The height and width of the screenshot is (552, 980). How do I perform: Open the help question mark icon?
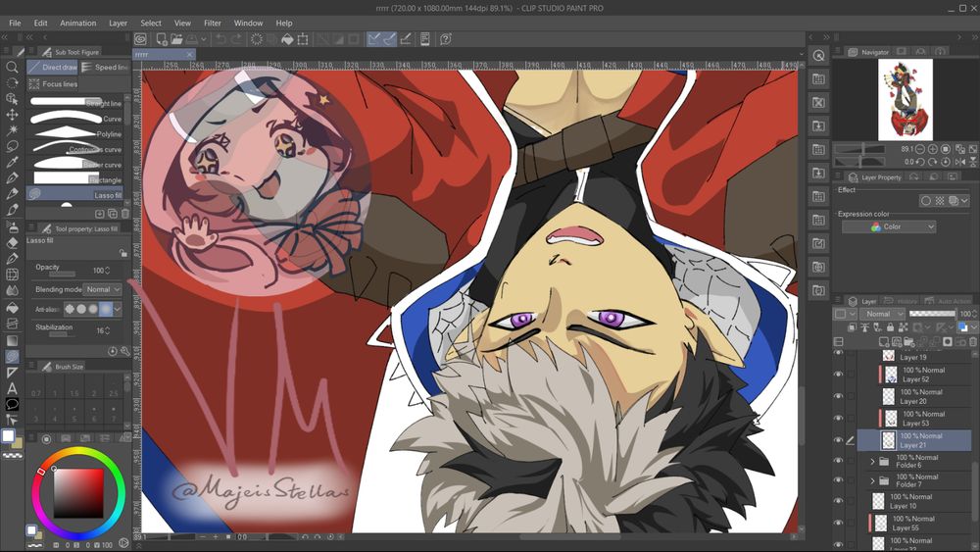tap(446, 39)
